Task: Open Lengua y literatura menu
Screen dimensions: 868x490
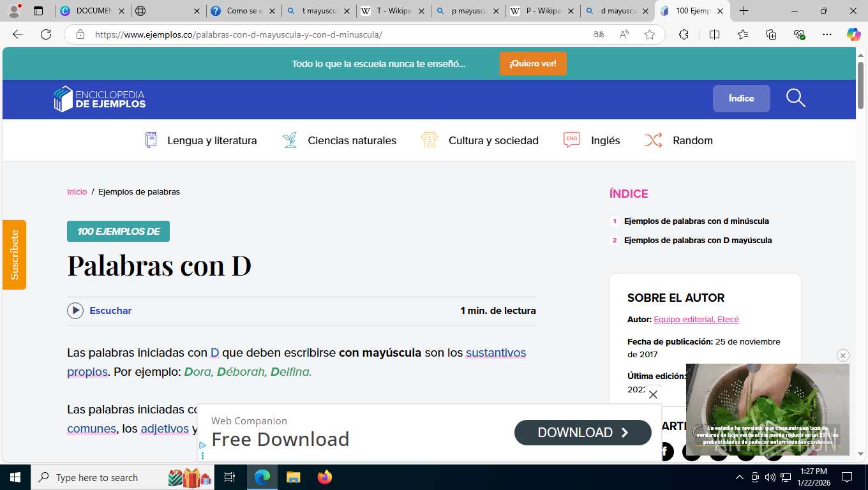Action: pos(200,140)
